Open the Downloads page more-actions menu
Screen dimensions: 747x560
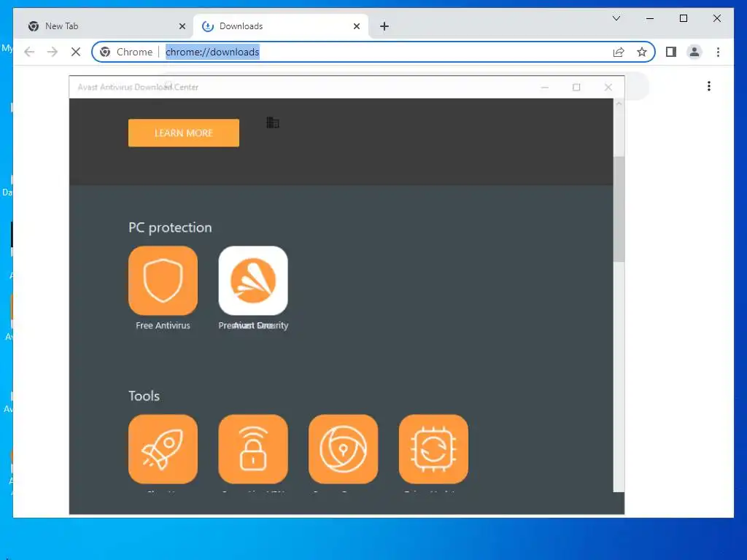pos(709,86)
